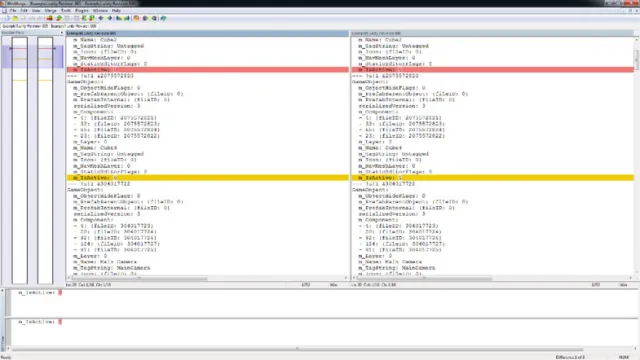
Task: Click '- 124: {fileID: 304017727}' in right pane
Action: click(x=402, y=244)
